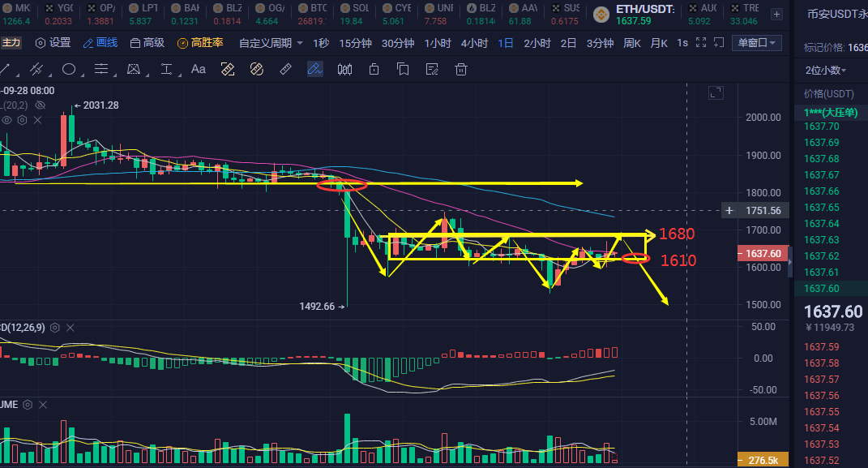868x468 pixels.
Task: Expand the horizontal levels tool variants arrow
Action: 114,75
